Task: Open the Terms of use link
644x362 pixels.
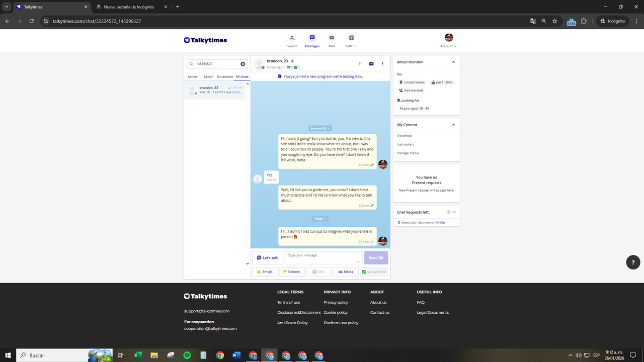Action: (288, 303)
